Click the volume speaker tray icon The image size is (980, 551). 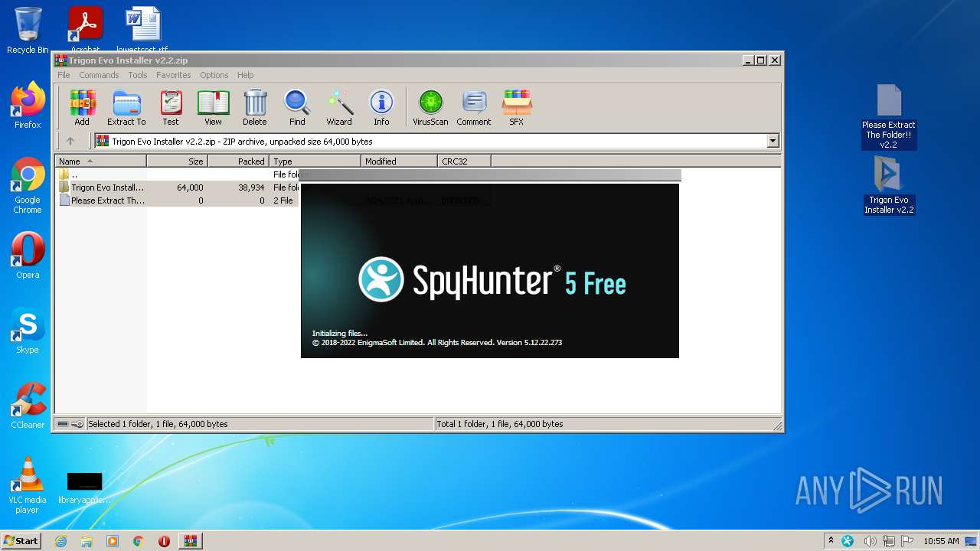[x=869, y=541]
